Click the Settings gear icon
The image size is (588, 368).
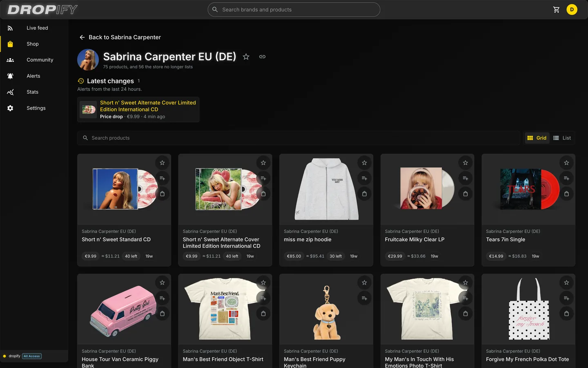[10, 108]
